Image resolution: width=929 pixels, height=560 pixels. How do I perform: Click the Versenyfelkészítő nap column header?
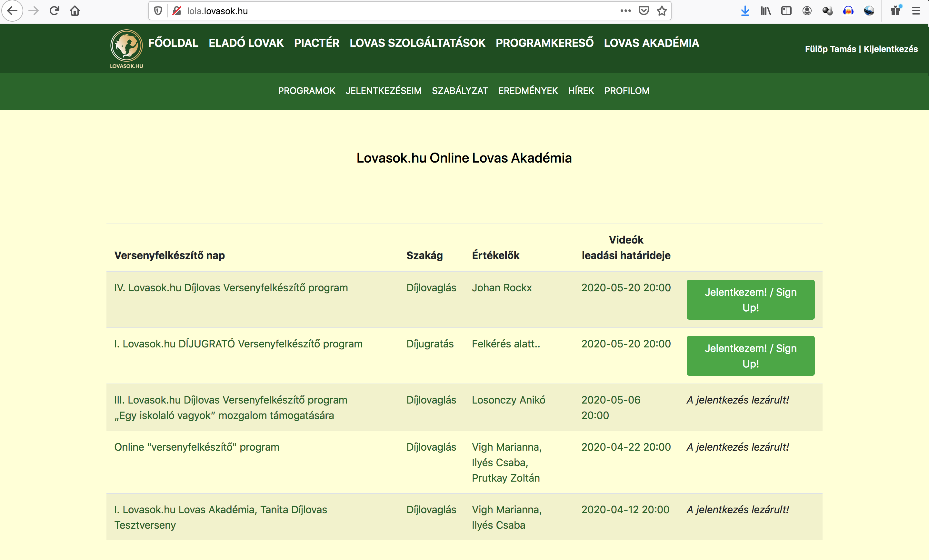[x=170, y=256]
